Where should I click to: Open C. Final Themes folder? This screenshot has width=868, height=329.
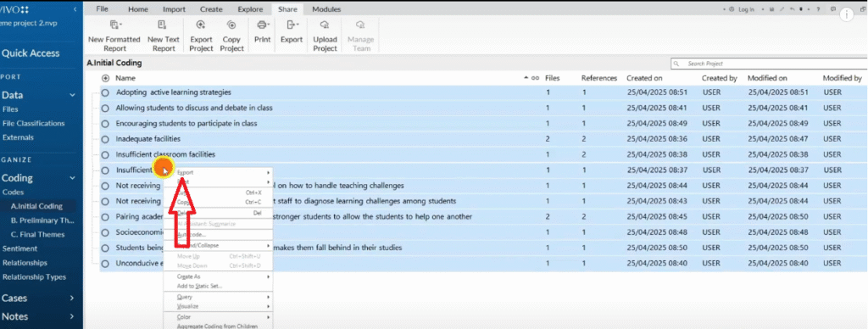point(37,235)
